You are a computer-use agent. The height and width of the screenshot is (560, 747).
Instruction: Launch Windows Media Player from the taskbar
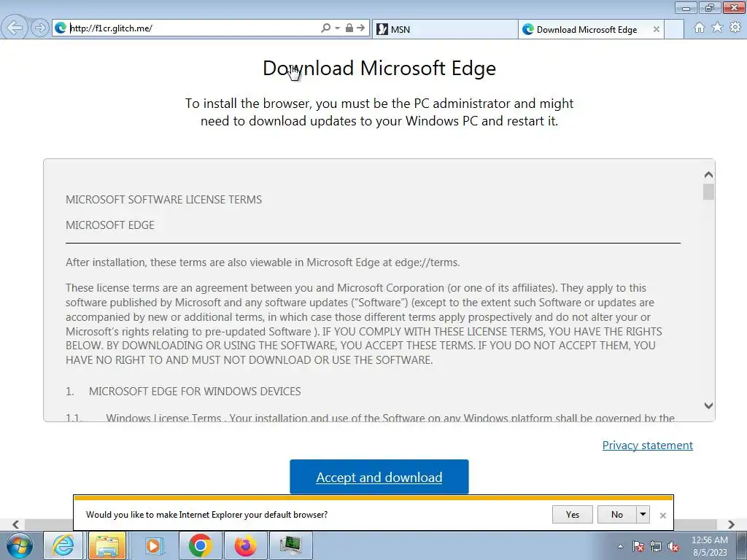pyautogui.click(x=153, y=545)
